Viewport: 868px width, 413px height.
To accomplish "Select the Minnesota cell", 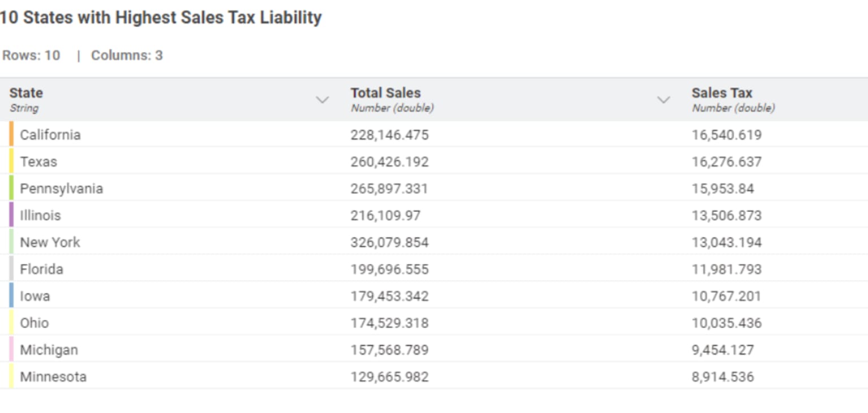I will click(x=53, y=377).
